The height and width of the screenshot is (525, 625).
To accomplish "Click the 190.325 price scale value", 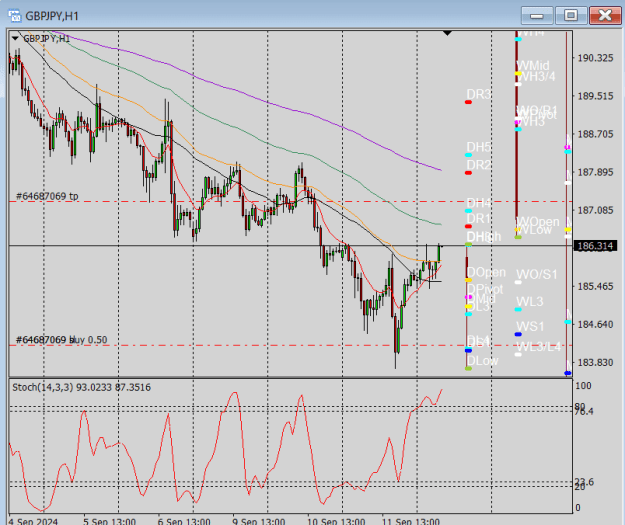I will point(595,58).
